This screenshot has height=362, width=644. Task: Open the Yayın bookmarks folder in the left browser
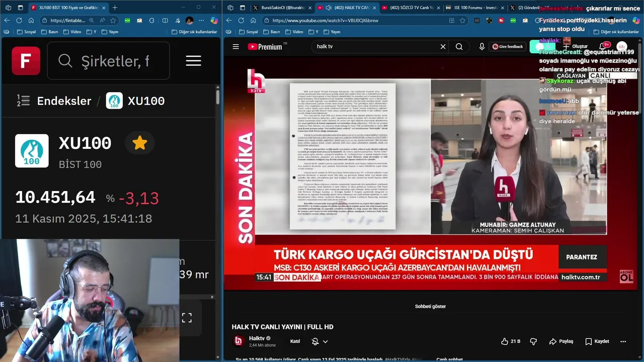(x=110, y=32)
